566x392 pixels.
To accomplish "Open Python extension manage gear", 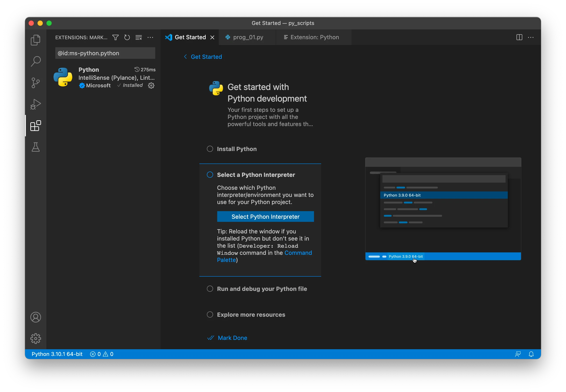I will [x=151, y=86].
